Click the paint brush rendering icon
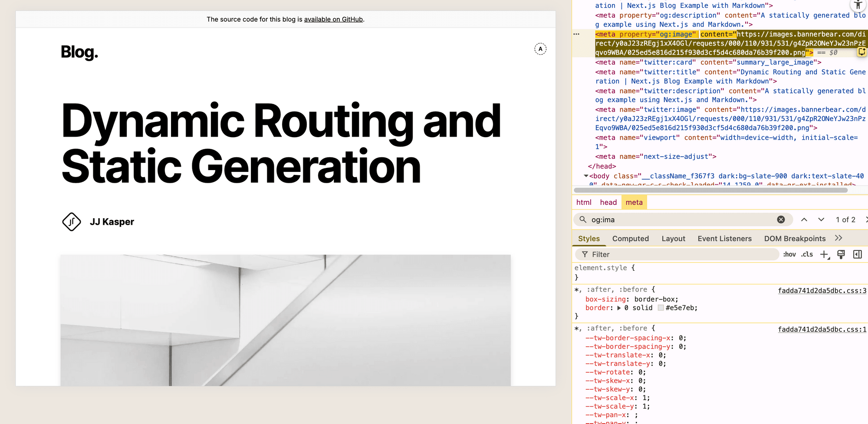 841,254
